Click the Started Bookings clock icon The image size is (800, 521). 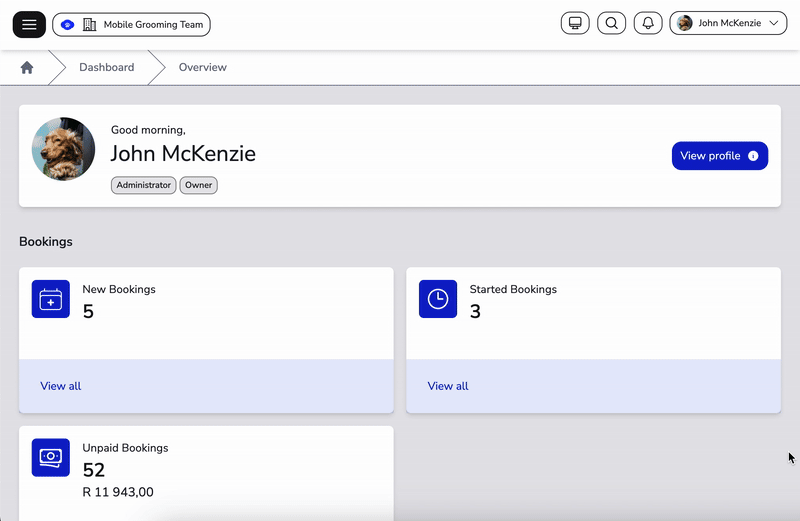(438, 299)
